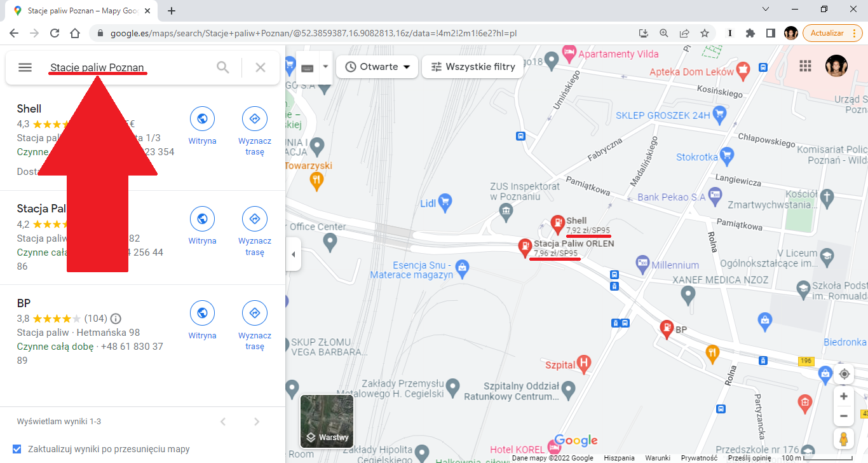Switch map layers via Warstwy thumbnail
The height and width of the screenshot is (463, 868).
[327, 421]
